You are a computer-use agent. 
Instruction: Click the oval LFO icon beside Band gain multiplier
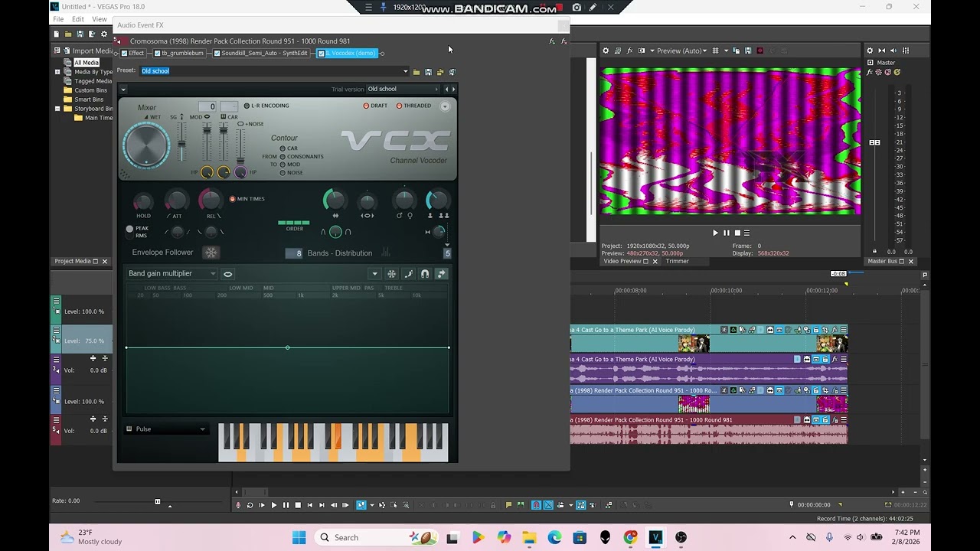227,274
